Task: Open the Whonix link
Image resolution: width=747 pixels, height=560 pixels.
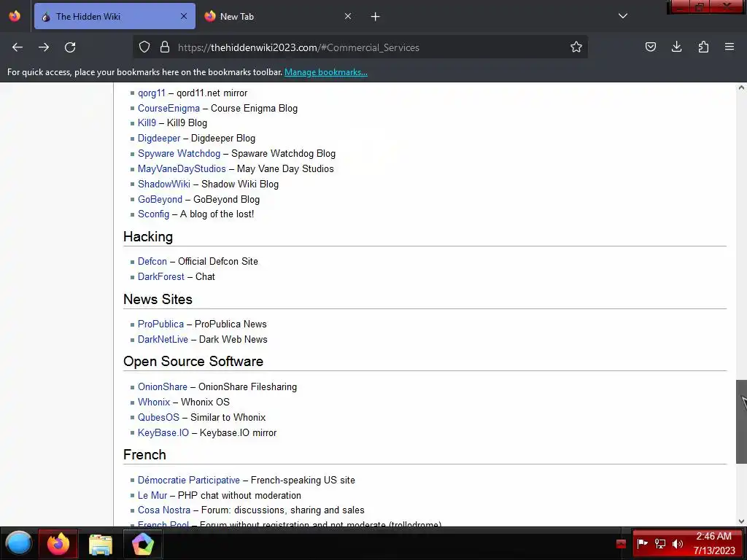Action: pyautogui.click(x=154, y=402)
